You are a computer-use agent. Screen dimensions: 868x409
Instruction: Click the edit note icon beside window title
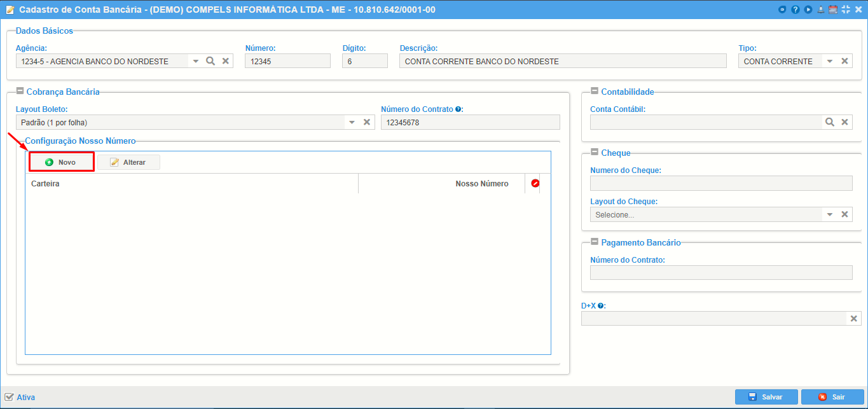coord(10,10)
